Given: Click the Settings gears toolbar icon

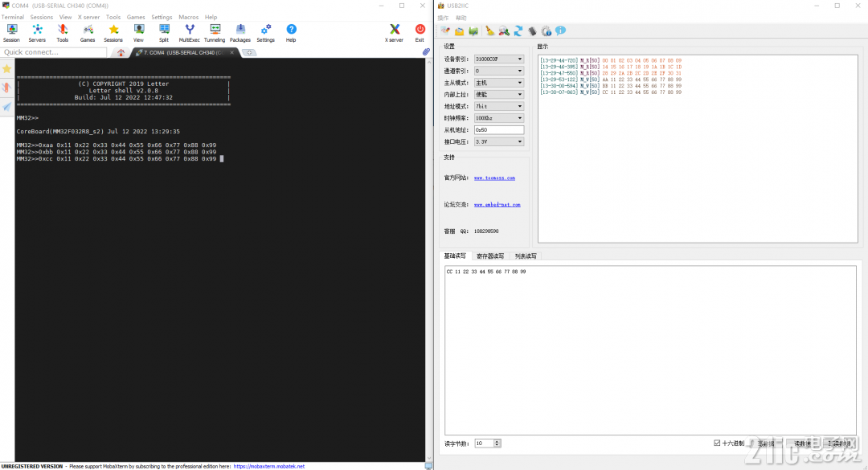Looking at the screenshot, I should click(x=266, y=33).
